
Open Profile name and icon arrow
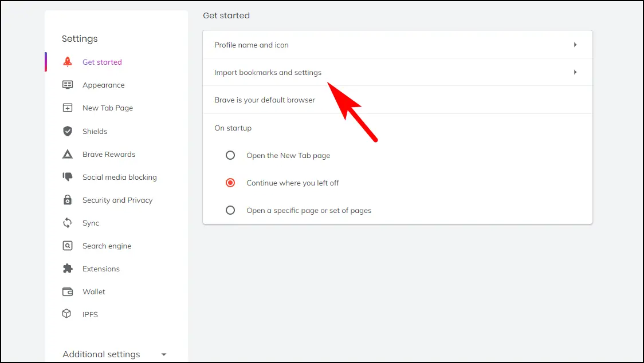tap(575, 45)
